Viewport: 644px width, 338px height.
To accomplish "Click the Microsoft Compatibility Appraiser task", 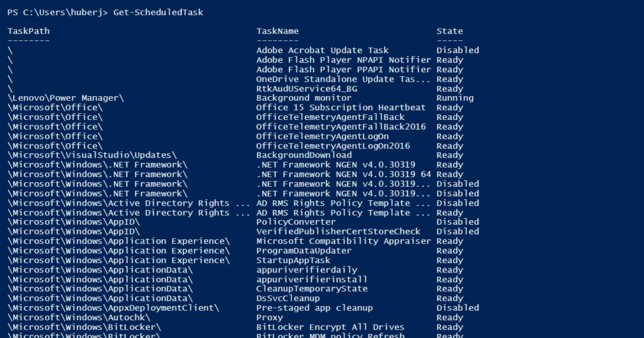I will (x=343, y=241).
